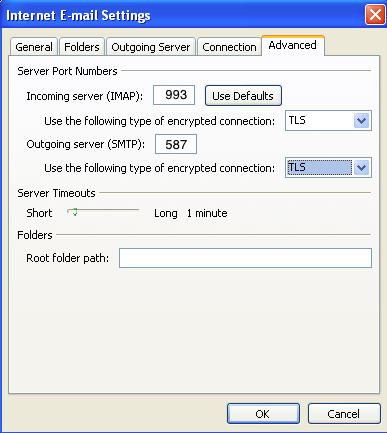This screenshot has height=433, width=387.
Task: Click the Use Defaults button
Action: click(243, 96)
